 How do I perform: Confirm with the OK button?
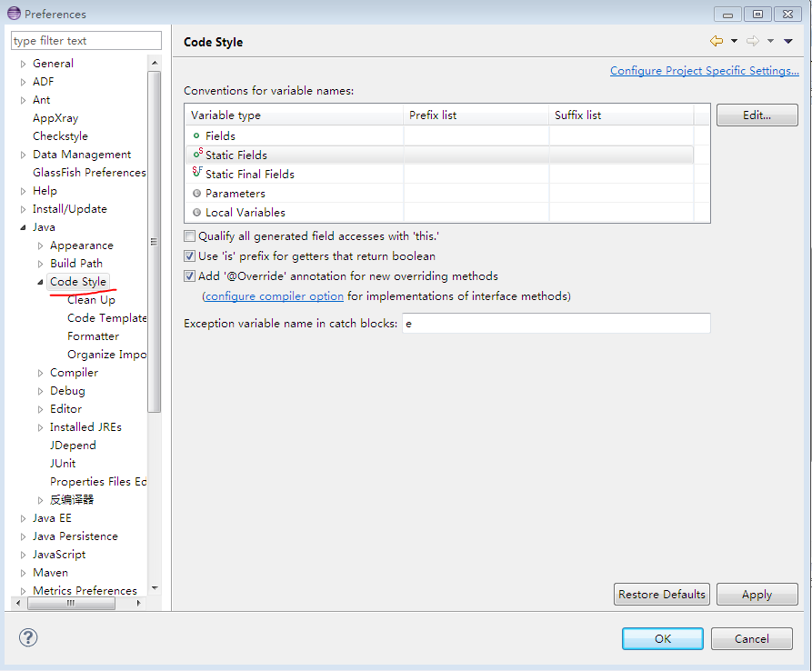click(x=663, y=639)
